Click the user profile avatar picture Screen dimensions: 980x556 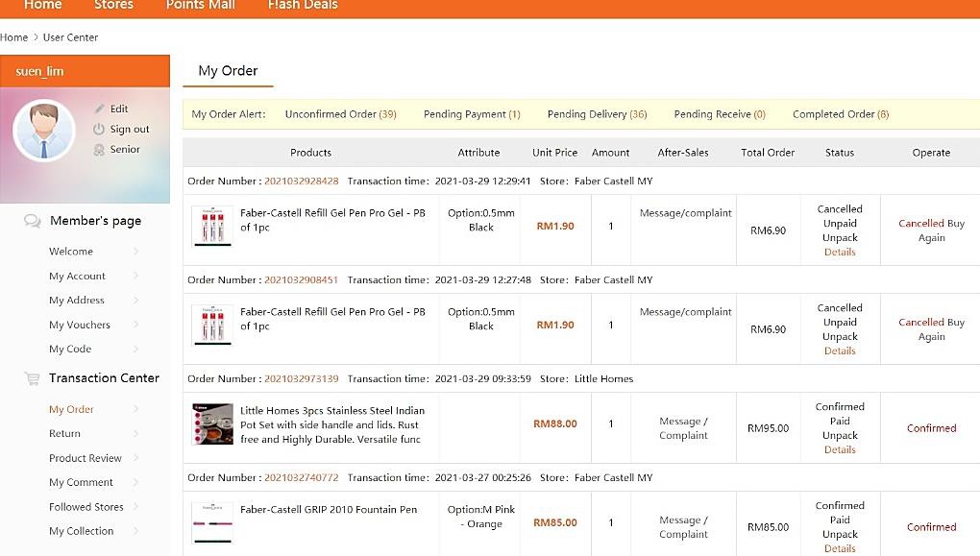point(44,131)
